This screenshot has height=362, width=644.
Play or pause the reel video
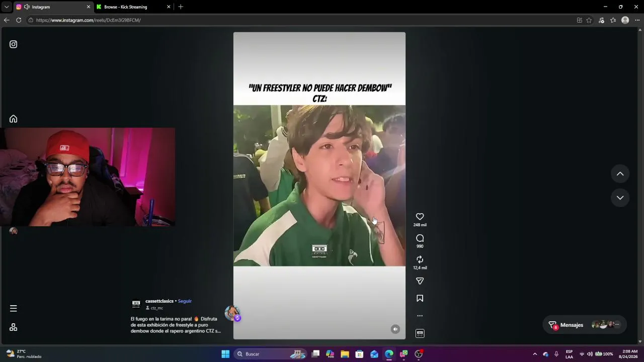pos(319,186)
